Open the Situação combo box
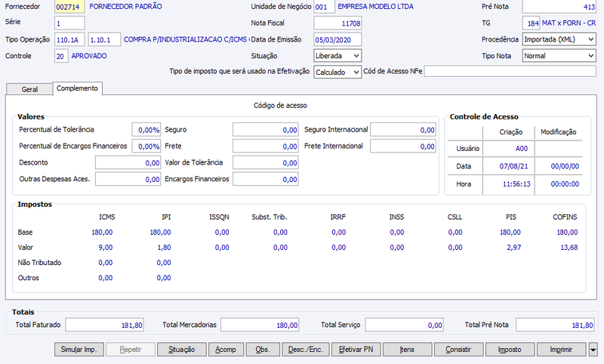This screenshot has width=604, height=364. [337, 56]
